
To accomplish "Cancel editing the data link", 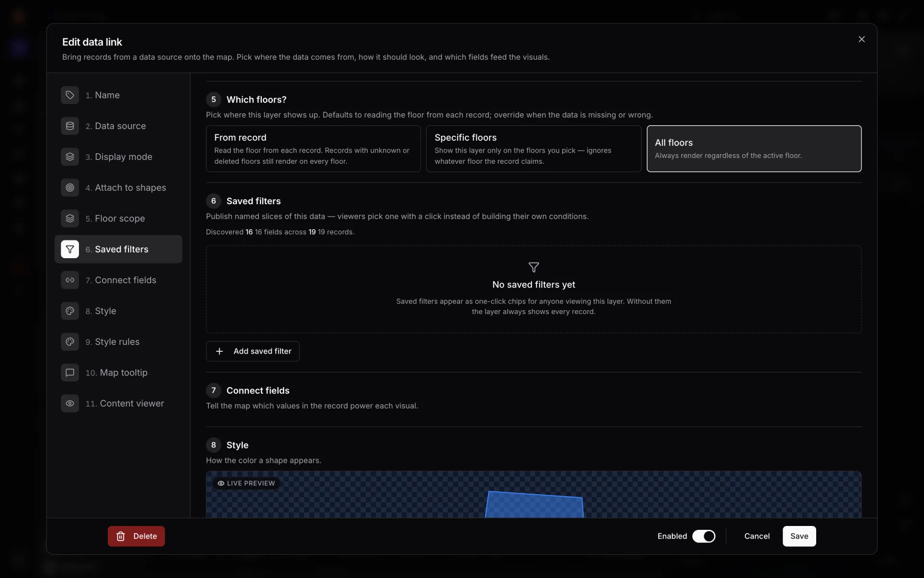I will click(757, 536).
